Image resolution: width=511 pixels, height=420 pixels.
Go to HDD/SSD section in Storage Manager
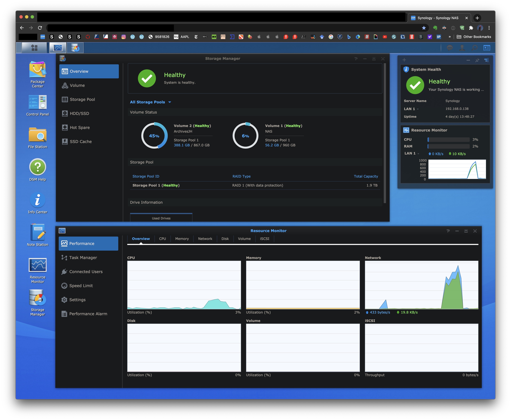pos(79,113)
